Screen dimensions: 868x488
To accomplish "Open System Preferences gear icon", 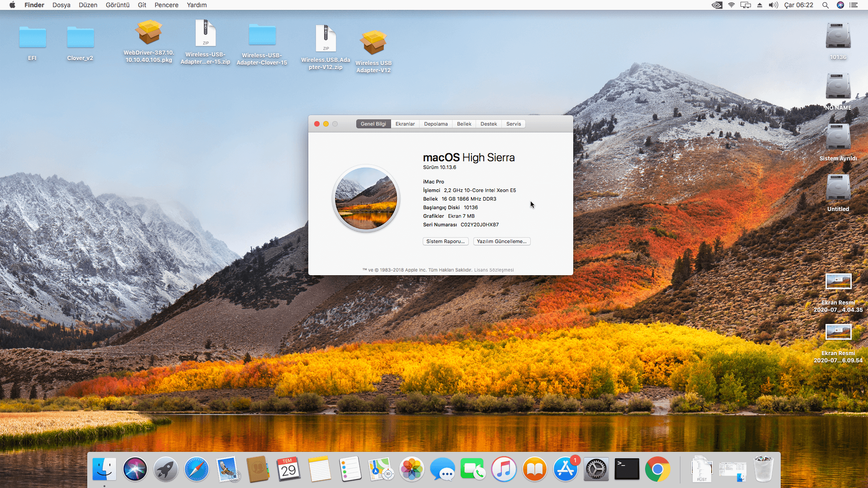I will 596,469.
